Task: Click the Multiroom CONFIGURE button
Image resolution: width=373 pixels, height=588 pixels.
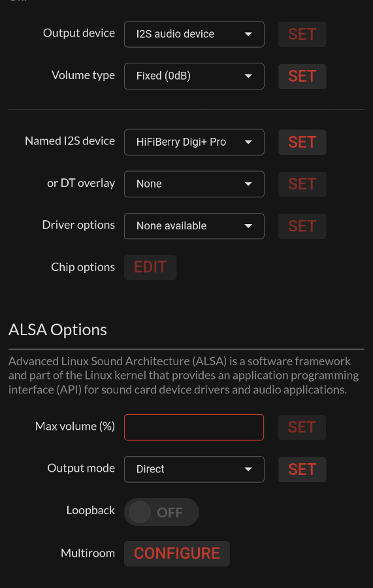Action: [x=177, y=553]
